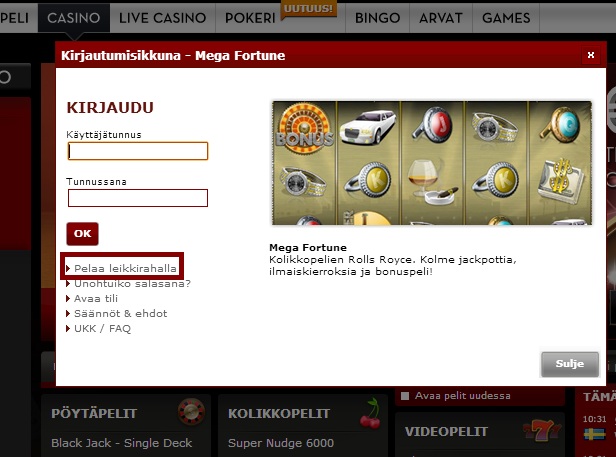Click the dollar money clip symbol in preview
Screen dimensions: 616x457
[x=561, y=180]
